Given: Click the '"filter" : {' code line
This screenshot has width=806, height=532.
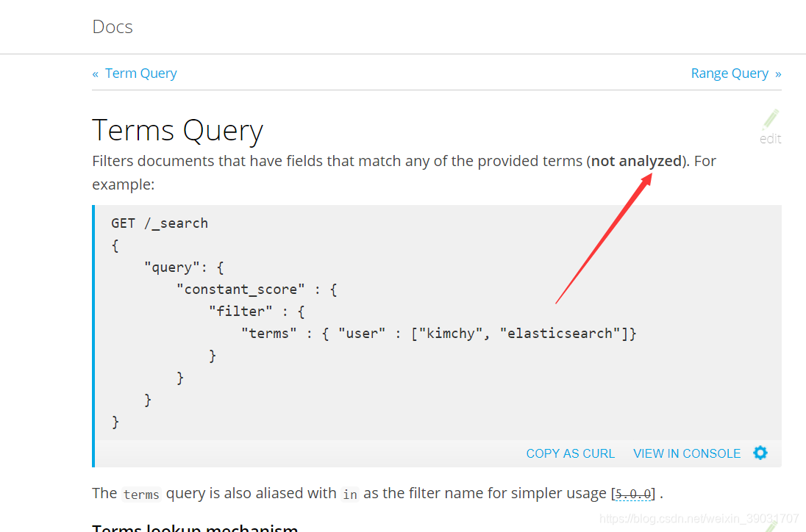Looking at the screenshot, I should [257, 312].
